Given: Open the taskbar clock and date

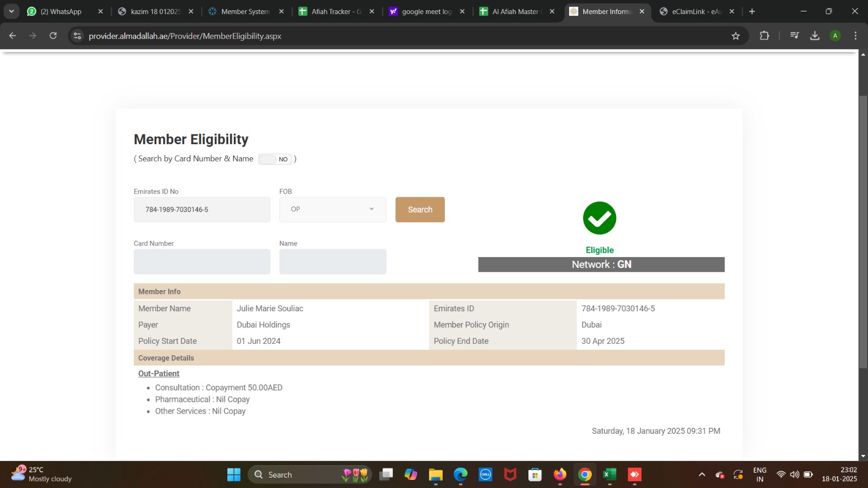Looking at the screenshot, I should coord(839,474).
